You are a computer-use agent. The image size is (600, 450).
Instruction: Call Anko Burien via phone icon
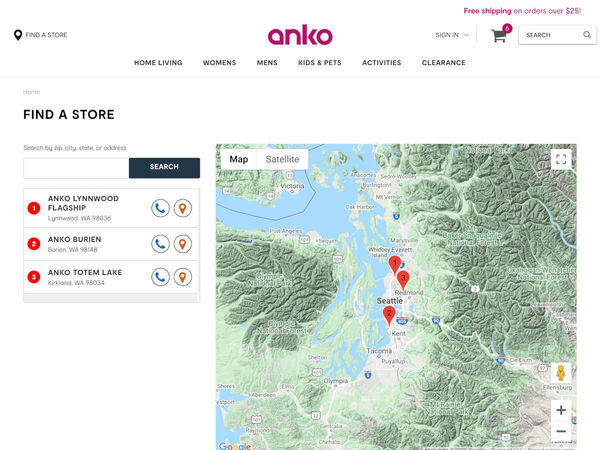pos(160,244)
